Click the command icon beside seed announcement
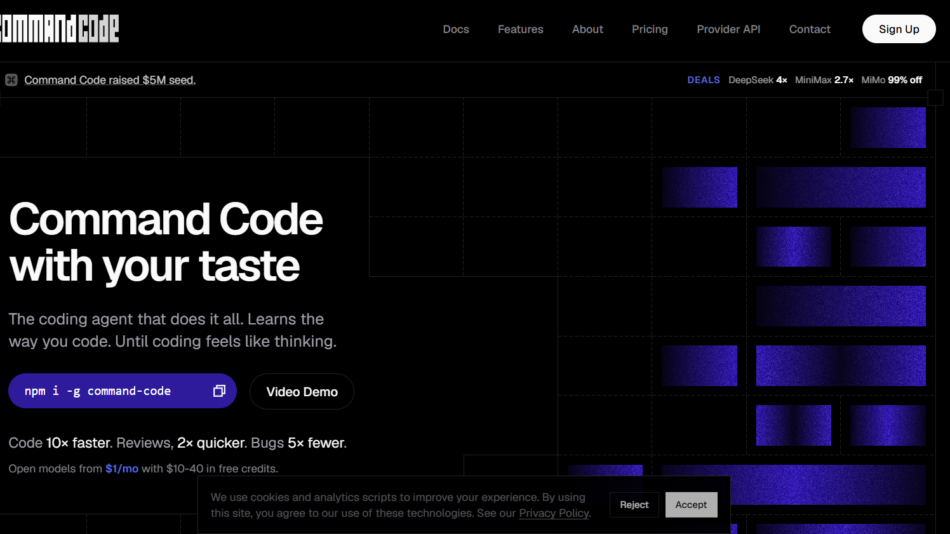The image size is (950, 534). click(12, 80)
